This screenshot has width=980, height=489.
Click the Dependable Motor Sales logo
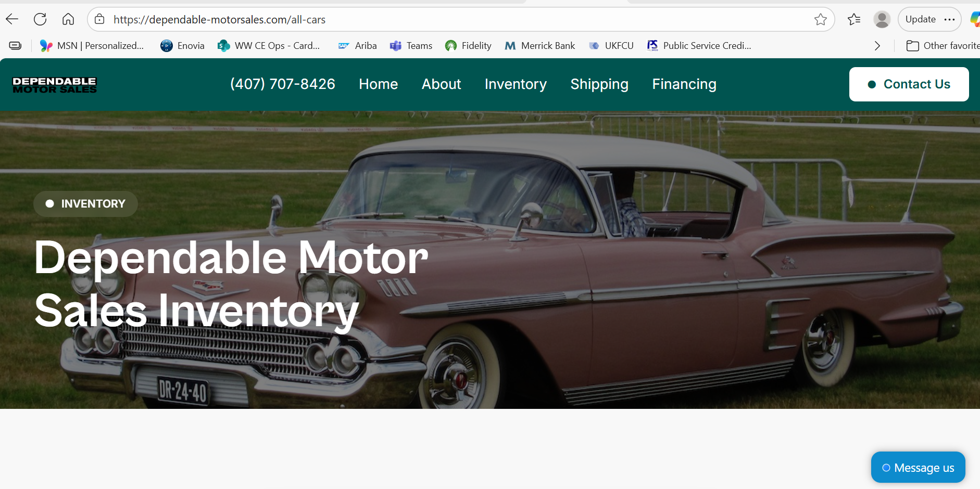[x=55, y=85]
